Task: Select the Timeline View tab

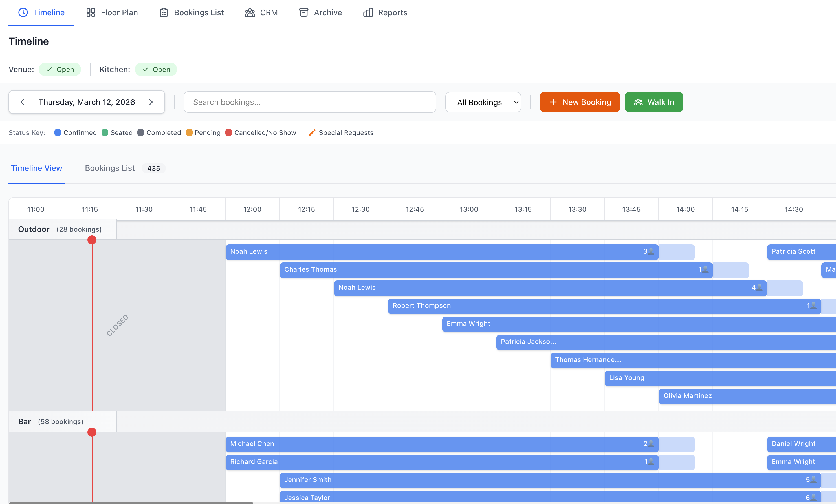Action: 36,168
